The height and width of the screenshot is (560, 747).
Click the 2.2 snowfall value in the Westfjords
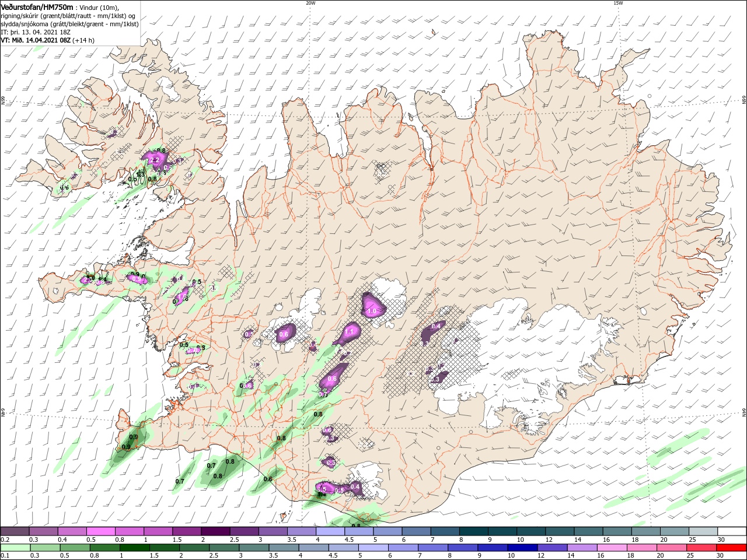155,160
